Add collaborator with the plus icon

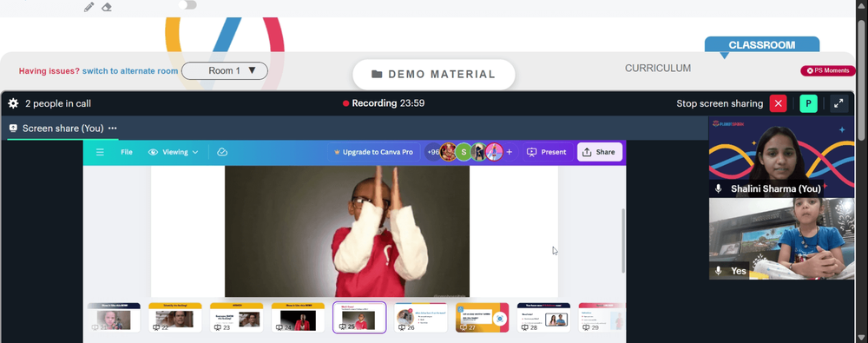pyautogui.click(x=510, y=152)
